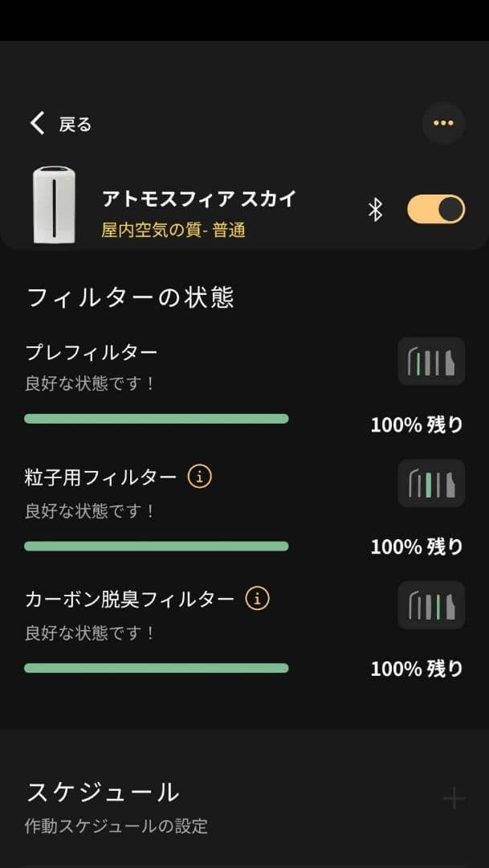Tap the カーボン脱臭フィルター progress bar

(x=157, y=668)
